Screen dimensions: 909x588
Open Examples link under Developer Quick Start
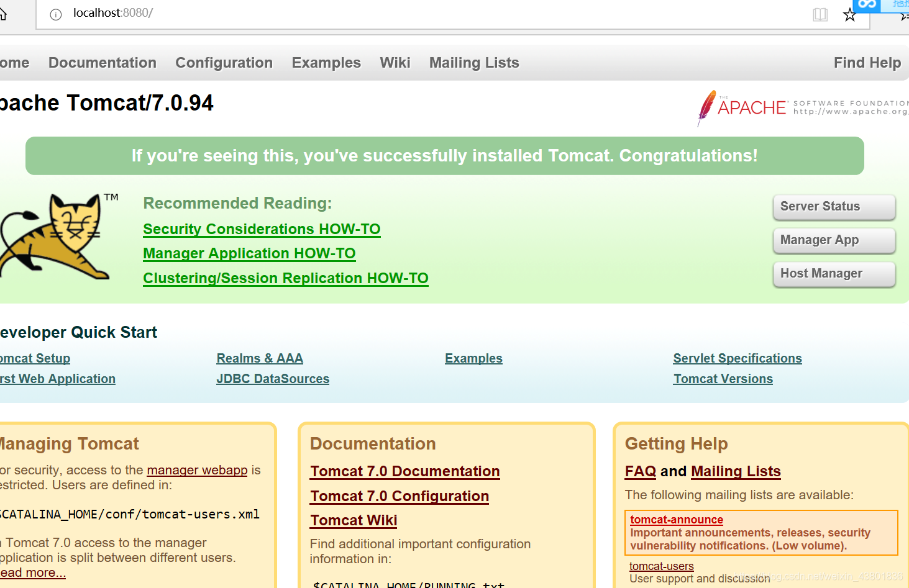pos(473,358)
